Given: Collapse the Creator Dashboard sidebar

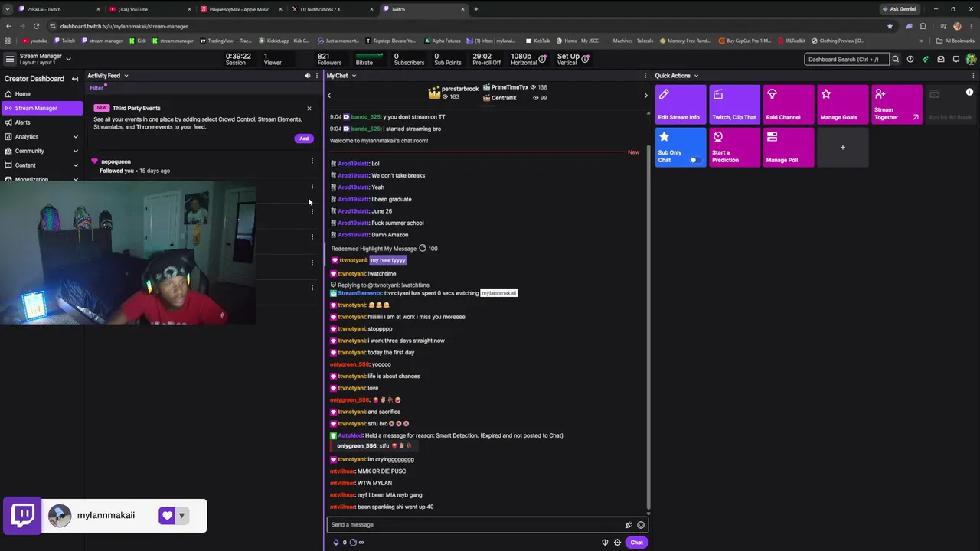Looking at the screenshot, I should click(75, 79).
